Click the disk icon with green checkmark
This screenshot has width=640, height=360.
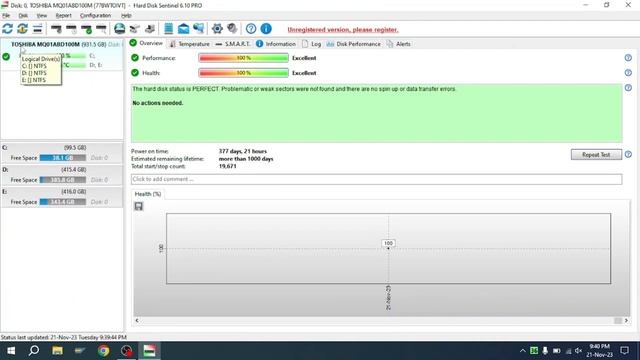pos(87,29)
